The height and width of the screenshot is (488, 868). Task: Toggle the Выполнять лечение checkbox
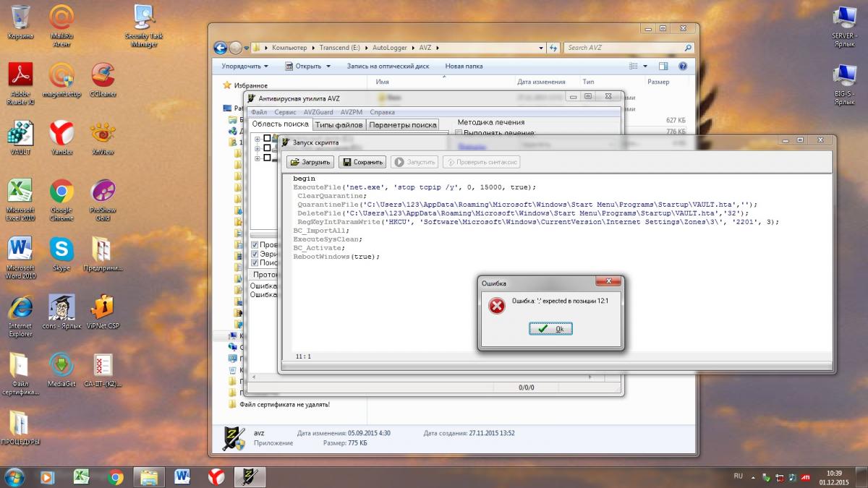coord(459,133)
